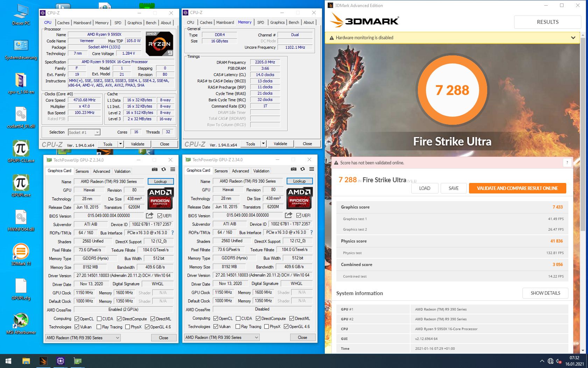Open RESULTS page in 3DMark
The image size is (588, 368).
pyautogui.click(x=548, y=22)
